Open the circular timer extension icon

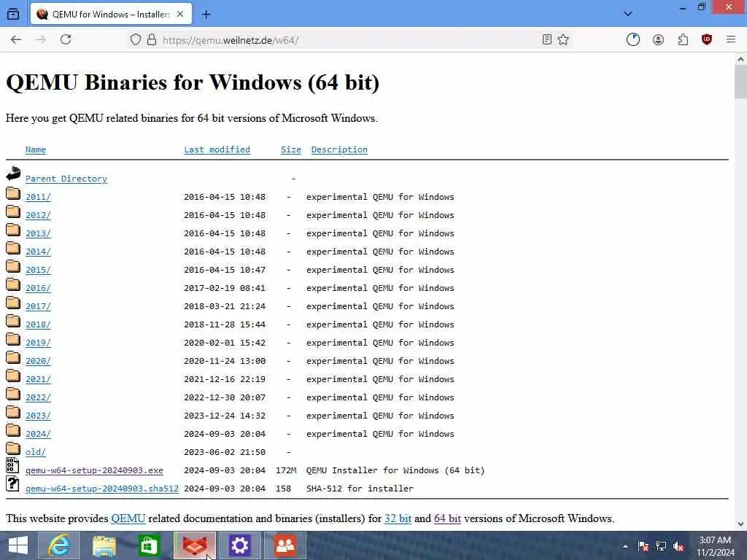tap(633, 39)
